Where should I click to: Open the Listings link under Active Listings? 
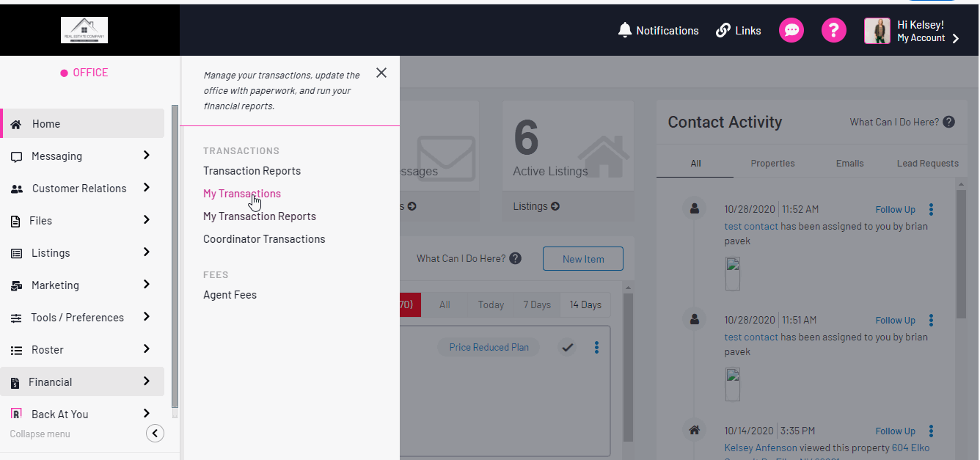point(536,206)
